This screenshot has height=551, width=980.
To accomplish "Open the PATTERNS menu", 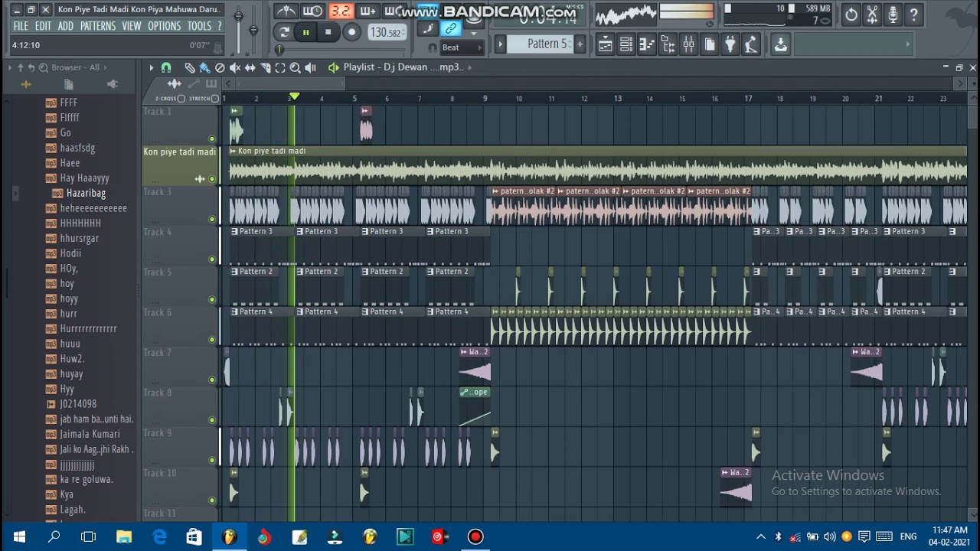I will pos(98,26).
